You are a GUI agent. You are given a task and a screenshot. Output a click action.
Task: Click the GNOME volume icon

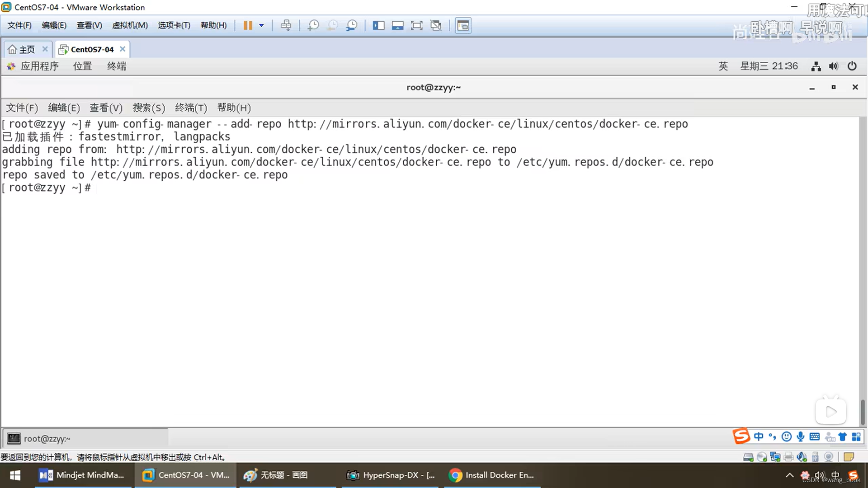coord(834,66)
